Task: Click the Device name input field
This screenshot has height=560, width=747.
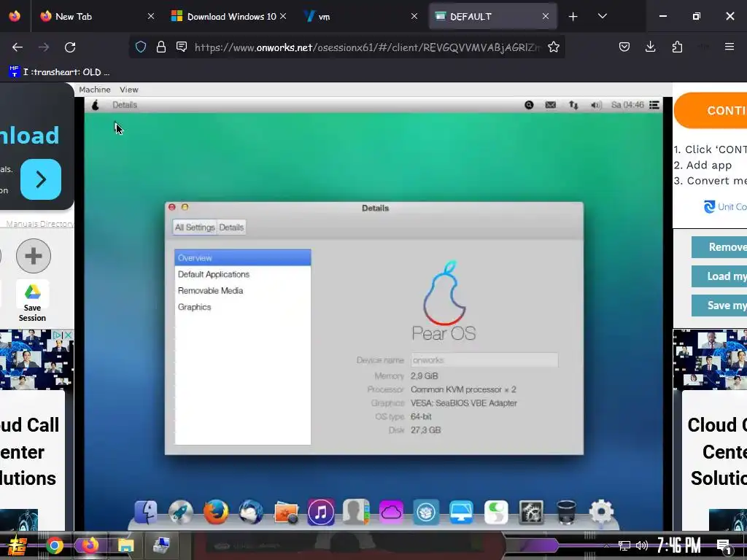Action: tap(484, 360)
